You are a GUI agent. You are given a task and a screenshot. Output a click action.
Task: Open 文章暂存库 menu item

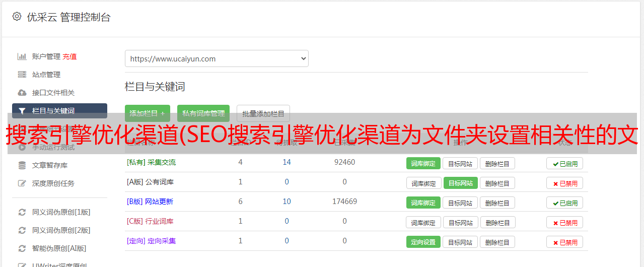pyautogui.click(x=50, y=165)
